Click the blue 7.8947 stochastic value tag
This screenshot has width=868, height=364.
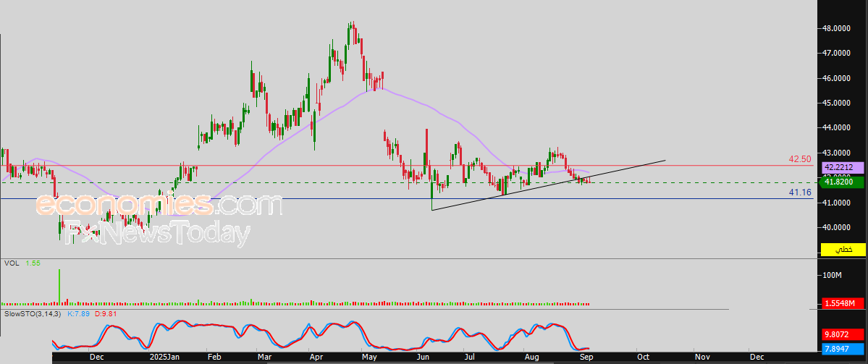pyautogui.click(x=843, y=348)
